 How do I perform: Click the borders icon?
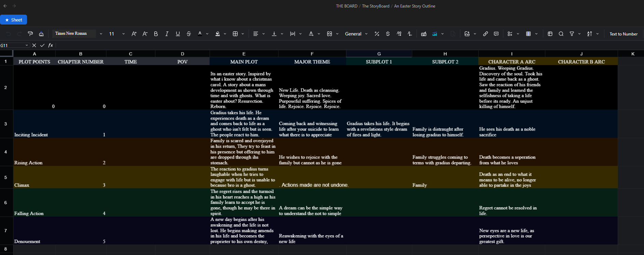point(235,34)
